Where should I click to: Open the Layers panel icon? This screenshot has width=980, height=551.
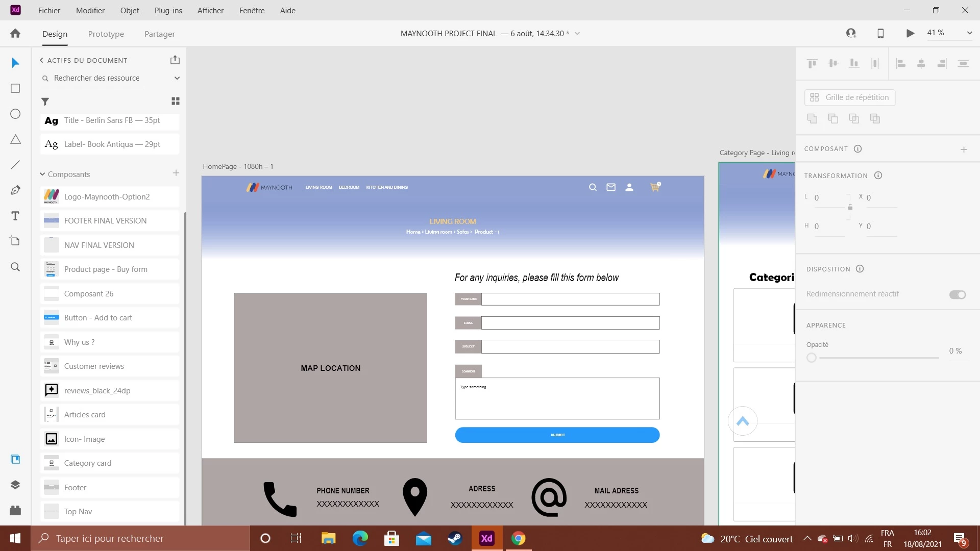[x=15, y=485]
